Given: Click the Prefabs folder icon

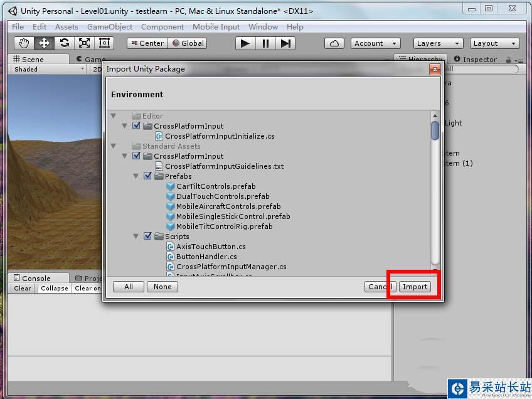Looking at the screenshot, I should 159,176.
